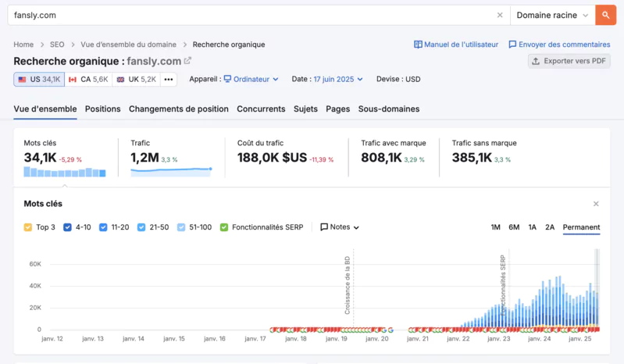Open the Concurrents tab
Screen dimensions: 624x364
[x=261, y=109]
